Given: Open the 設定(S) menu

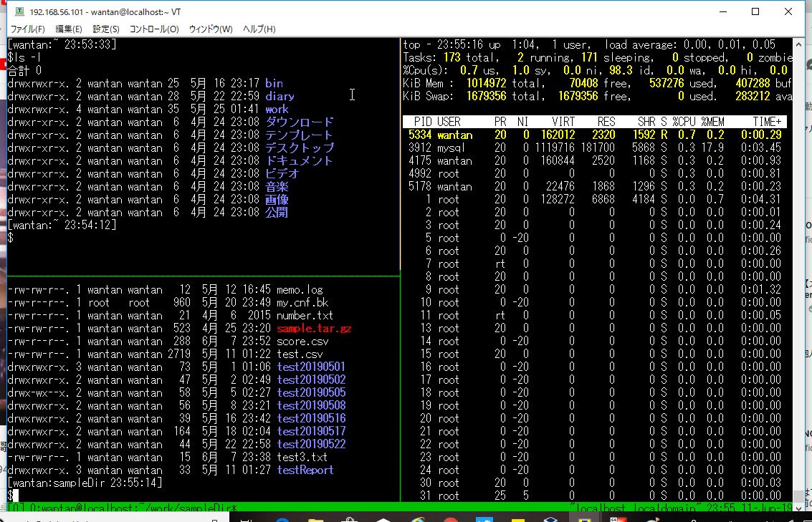Looking at the screenshot, I should tap(105, 29).
